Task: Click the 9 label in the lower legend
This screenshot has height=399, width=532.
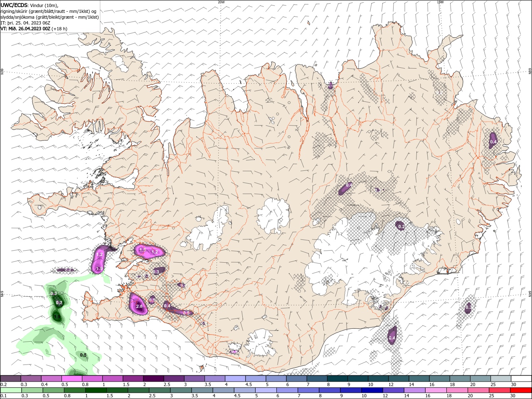Action: tap(342, 397)
